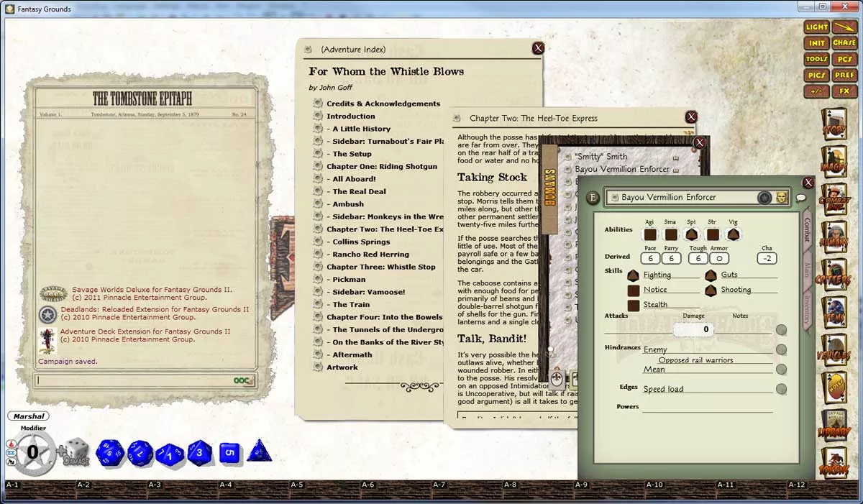Click the FX button

click(844, 92)
